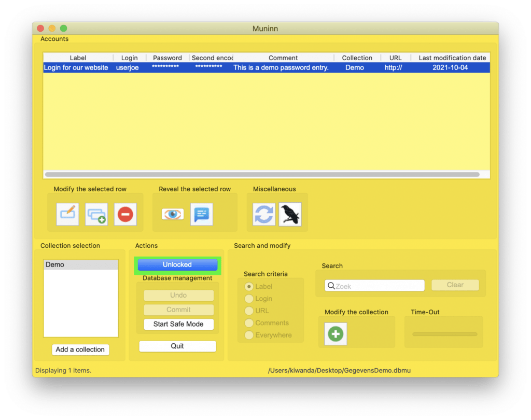Click the horizontal scrollbar of the accounts table
Image resolution: width=531 pixels, height=420 pixels.
coord(262,174)
